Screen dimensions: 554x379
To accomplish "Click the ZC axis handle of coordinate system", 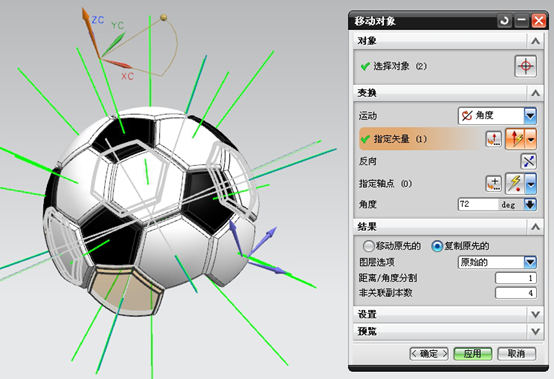I will (86, 16).
